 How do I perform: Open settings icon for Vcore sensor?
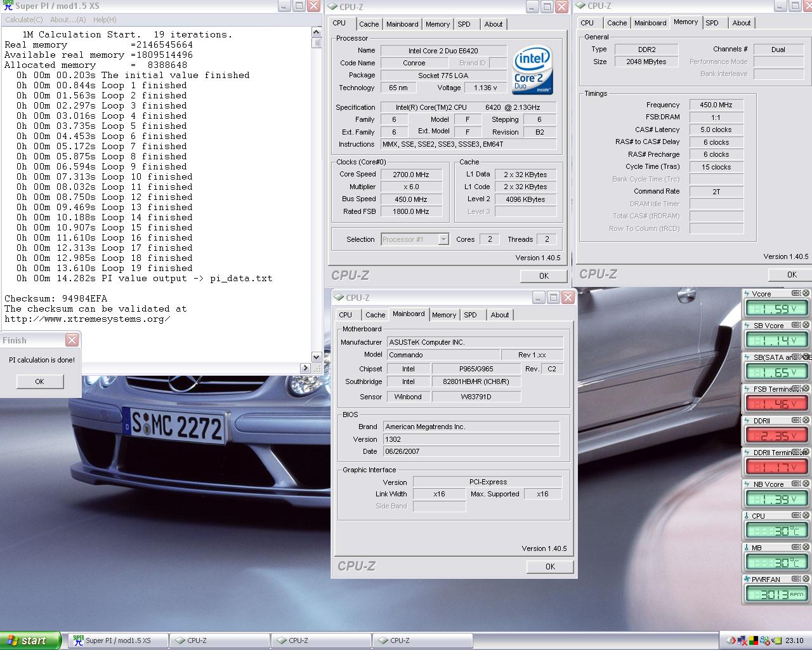coord(796,294)
